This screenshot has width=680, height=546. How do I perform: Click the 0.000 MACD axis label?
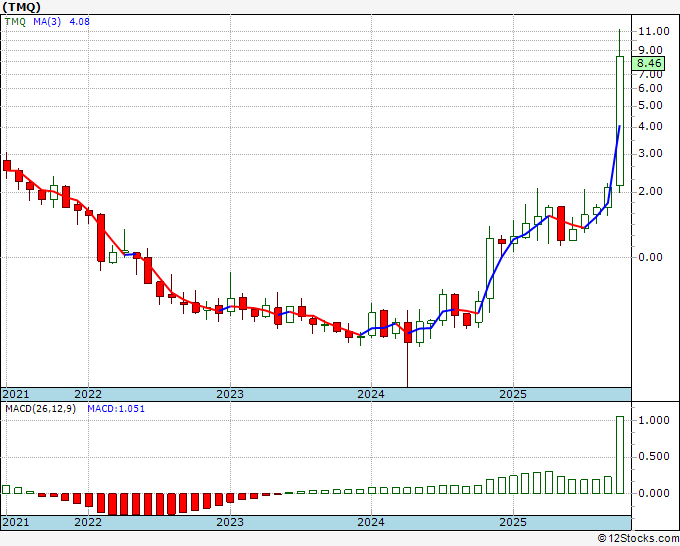click(x=654, y=494)
